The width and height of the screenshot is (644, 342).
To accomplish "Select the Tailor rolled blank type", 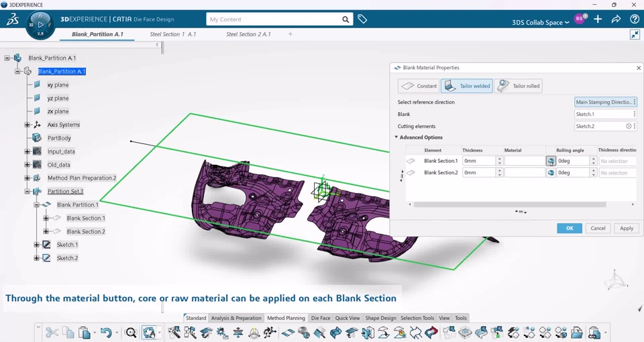I will (518, 86).
